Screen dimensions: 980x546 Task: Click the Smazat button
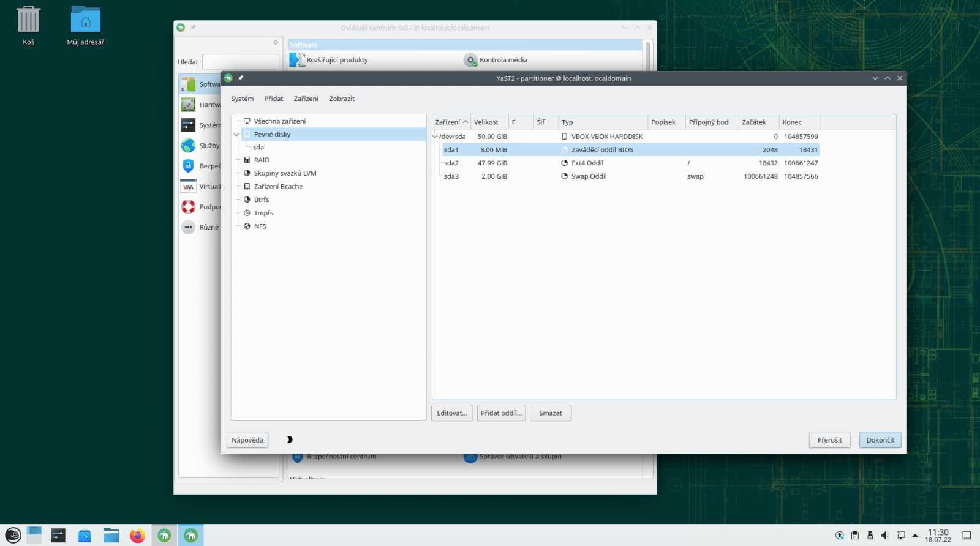coord(551,413)
